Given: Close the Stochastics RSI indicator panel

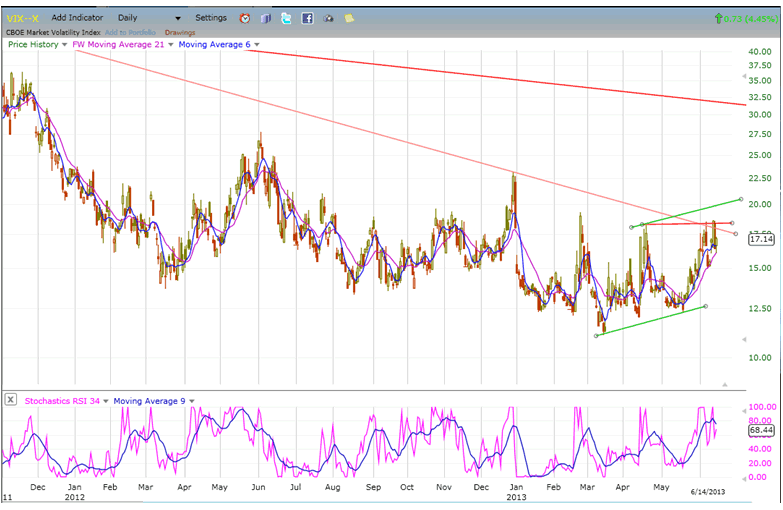Looking at the screenshot, I should click(10, 400).
